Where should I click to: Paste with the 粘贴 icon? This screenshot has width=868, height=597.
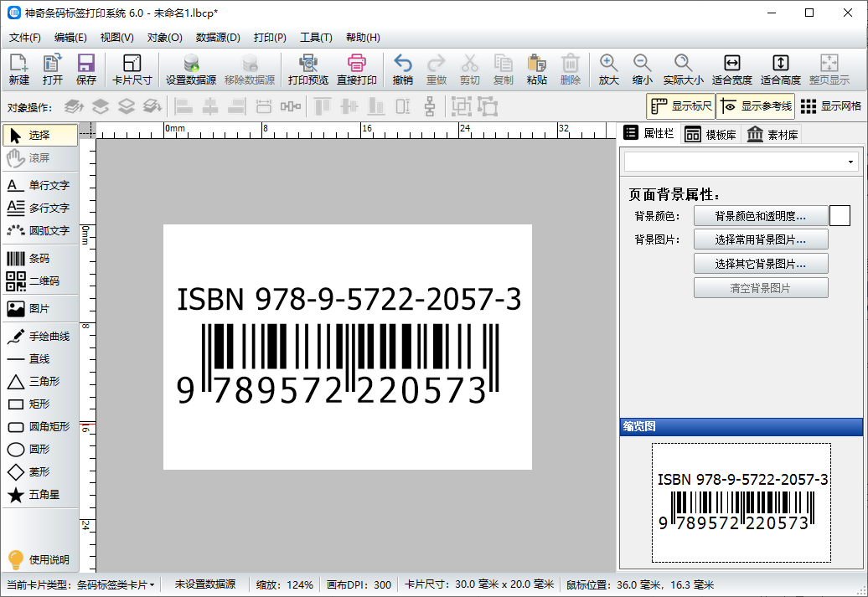[536, 69]
